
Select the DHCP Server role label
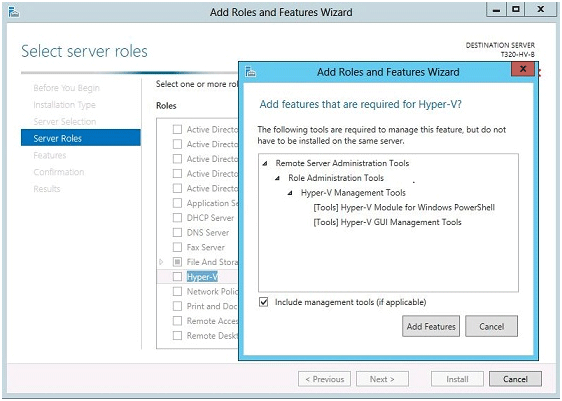click(x=210, y=218)
